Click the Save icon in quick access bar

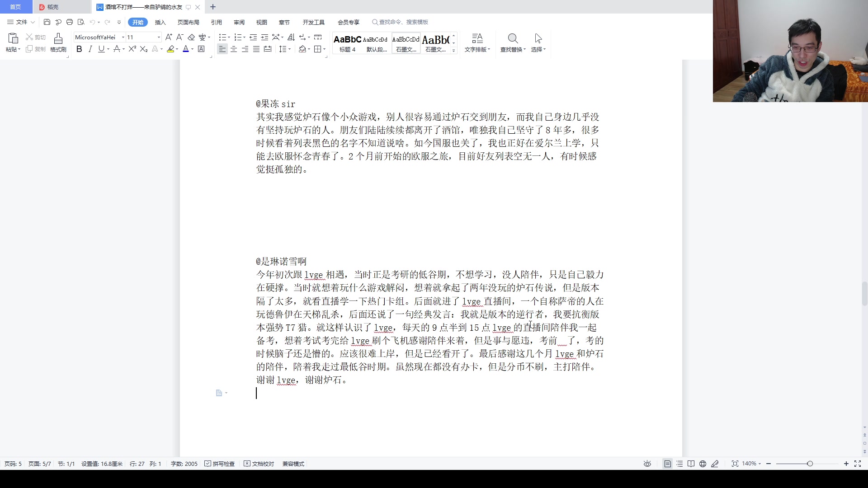coord(47,22)
